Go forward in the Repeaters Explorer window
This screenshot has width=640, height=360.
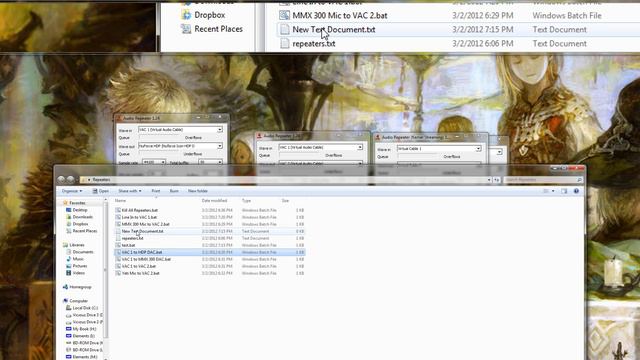click(70, 180)
